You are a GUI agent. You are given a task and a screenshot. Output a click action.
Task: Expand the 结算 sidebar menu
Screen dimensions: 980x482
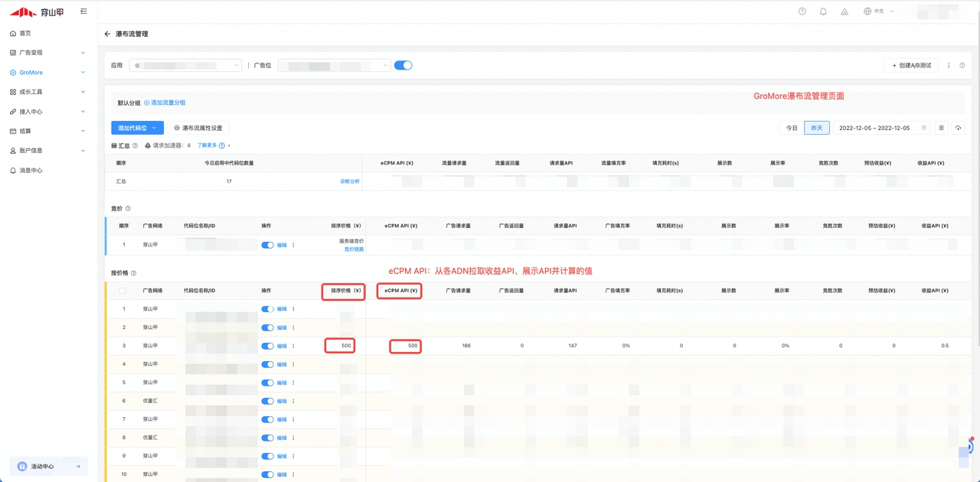point(47,132)
